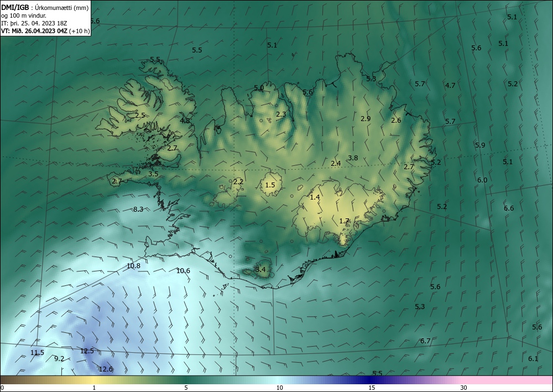
Task: Click the 3.4 value on the southern glacier
Action: (x=260, y=270)
